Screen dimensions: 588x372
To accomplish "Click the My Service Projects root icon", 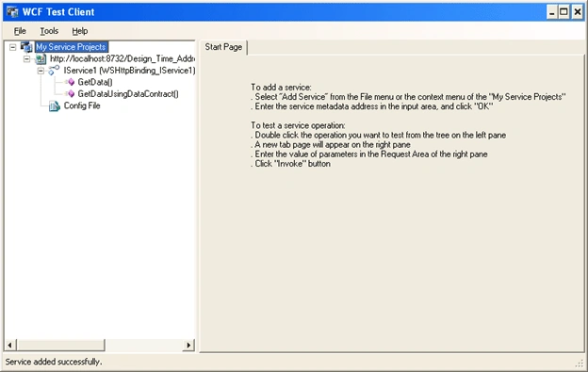I will (26, 47).
